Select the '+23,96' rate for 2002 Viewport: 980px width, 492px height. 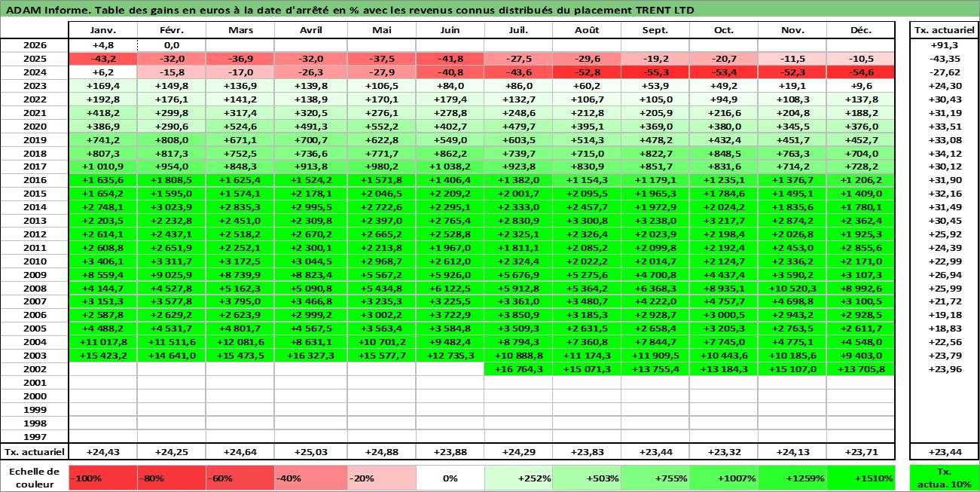[x=945, y=369]
